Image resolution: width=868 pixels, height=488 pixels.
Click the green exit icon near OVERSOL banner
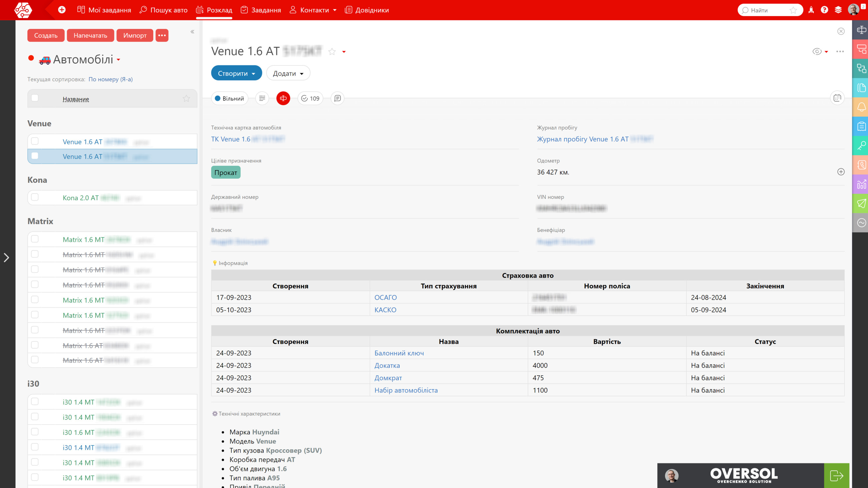pyautogui.click(x=836, y=476)
